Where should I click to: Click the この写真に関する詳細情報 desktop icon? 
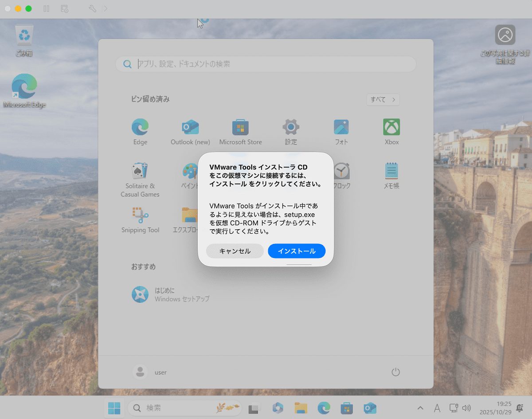pyautogui.click(x=505, y=44)
